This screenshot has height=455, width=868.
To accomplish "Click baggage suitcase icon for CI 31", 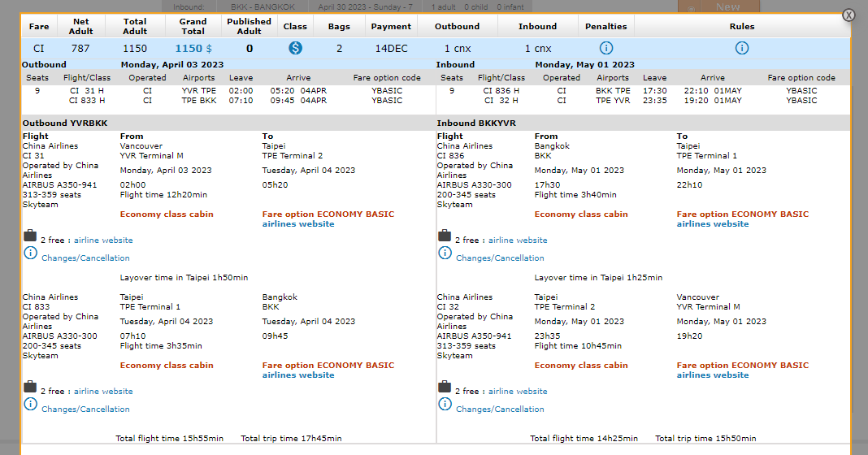I will (30, 236).
